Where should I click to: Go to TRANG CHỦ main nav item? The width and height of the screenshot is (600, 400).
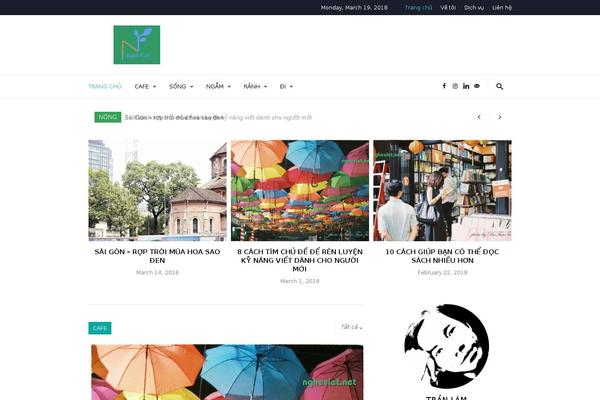coord(105,87)
